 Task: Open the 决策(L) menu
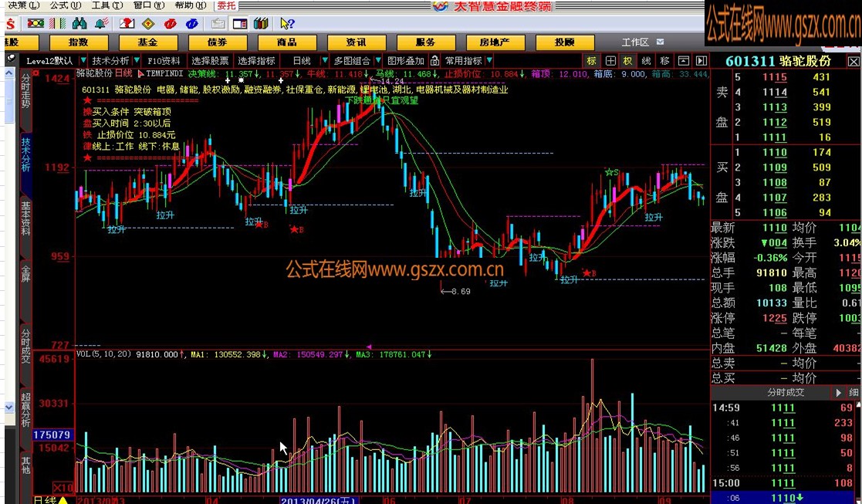[24, 5]
